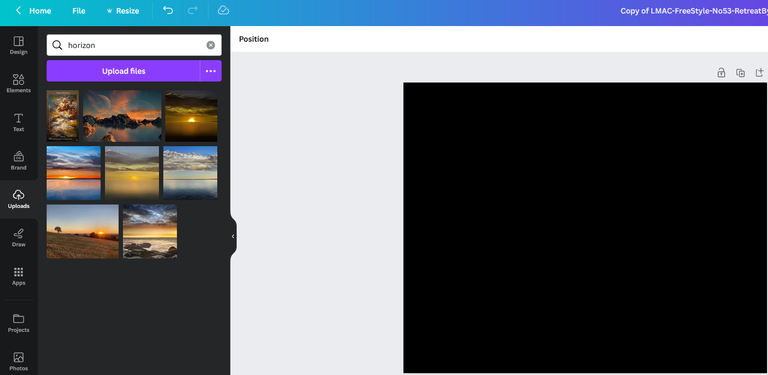Open the File menu
768x375 pixels.
[79, 11]
